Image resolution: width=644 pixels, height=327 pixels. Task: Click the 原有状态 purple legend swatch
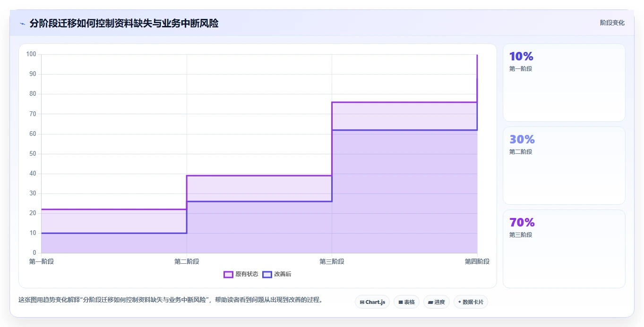pyautogui.click(x=228, y=274)
